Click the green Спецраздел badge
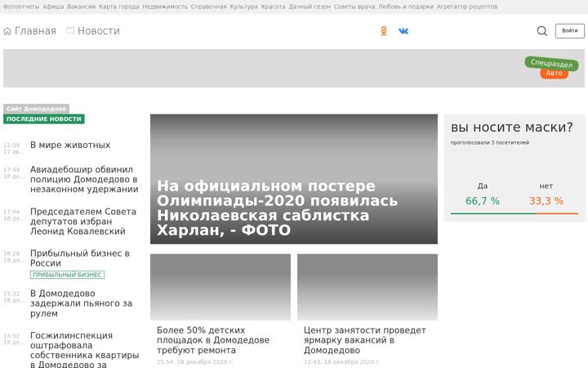Image resolution: width=588 pixels, height=368 pixels. point(551,63)
